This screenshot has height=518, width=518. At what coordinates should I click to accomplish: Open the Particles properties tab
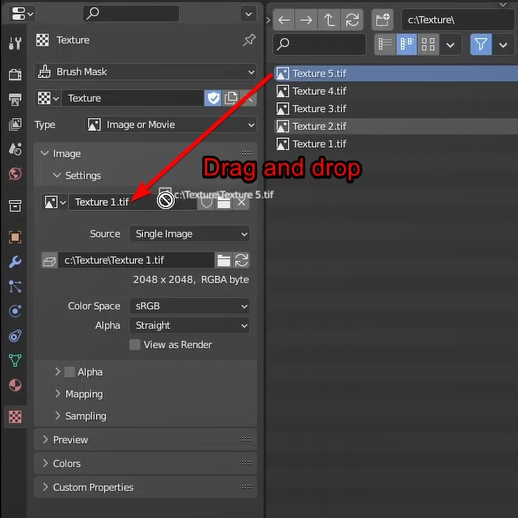15,287
